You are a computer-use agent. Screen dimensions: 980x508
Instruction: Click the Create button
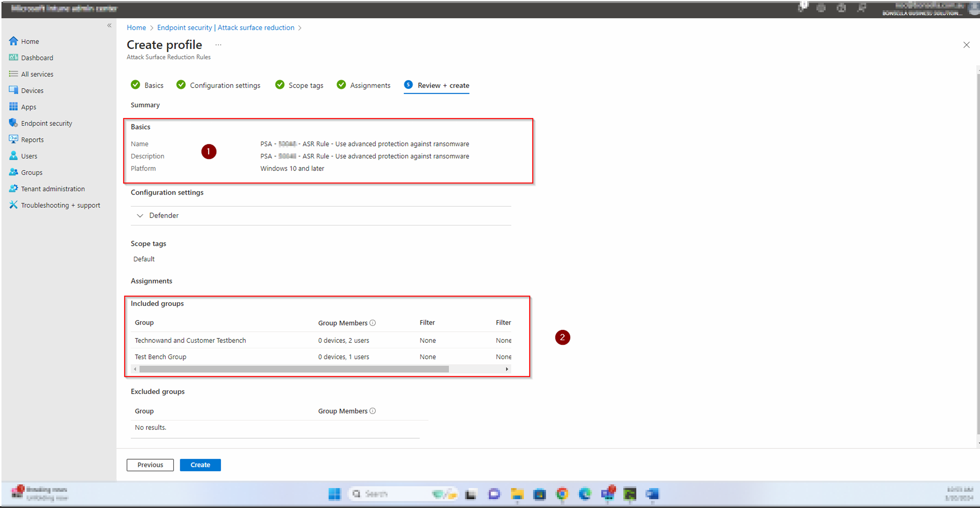[x=200, y=464]
